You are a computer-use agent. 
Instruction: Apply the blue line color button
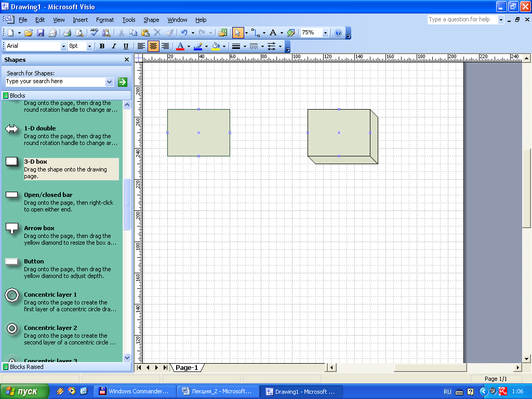(198, 46)
